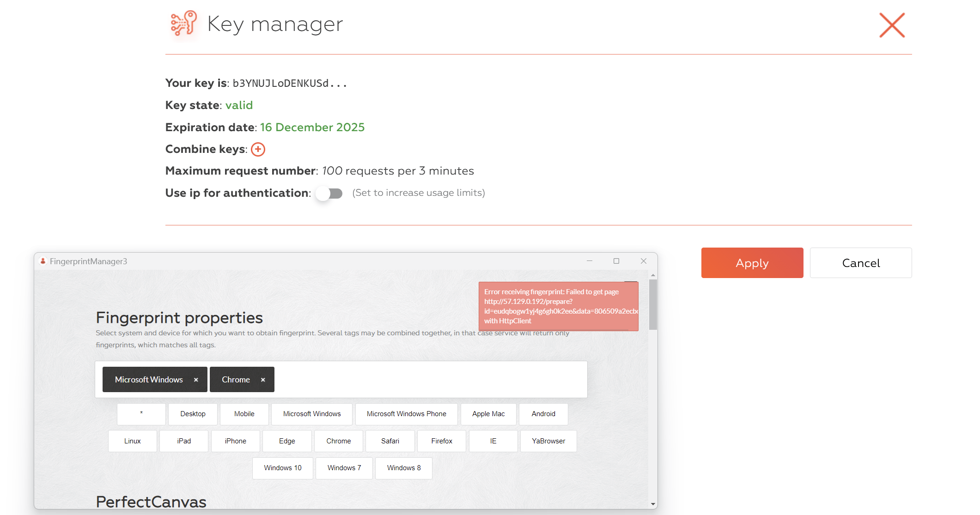Toggle Use ip for authentication switch
The image size is (980, 515).
pyautogui.click(x=329, y=193)
